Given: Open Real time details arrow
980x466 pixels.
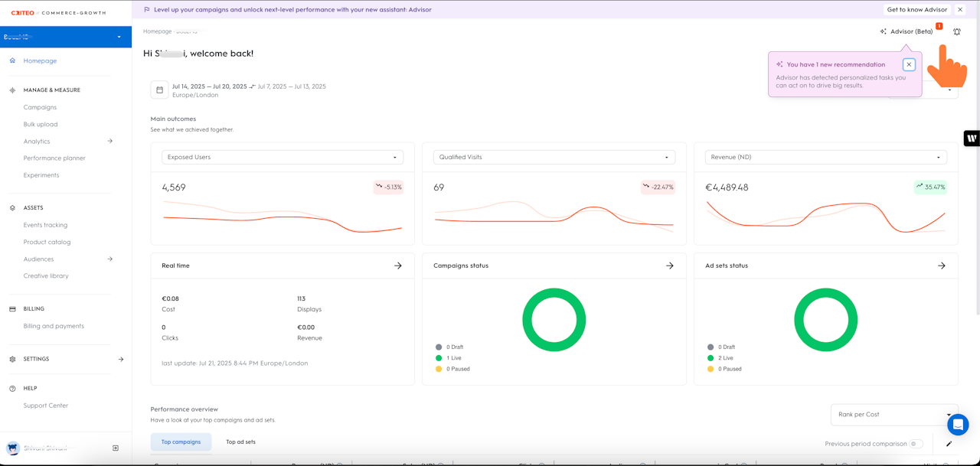Looking at the screenshot, I should coord(397,266).
